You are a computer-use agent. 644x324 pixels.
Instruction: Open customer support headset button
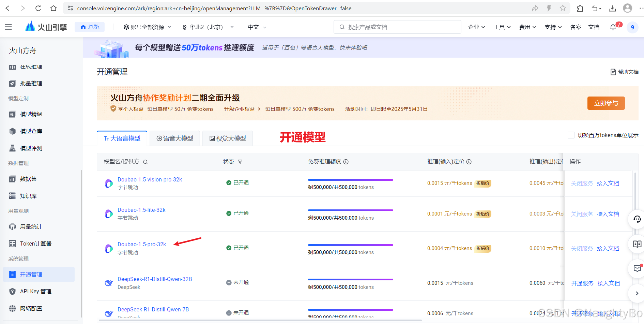[637, 219]
